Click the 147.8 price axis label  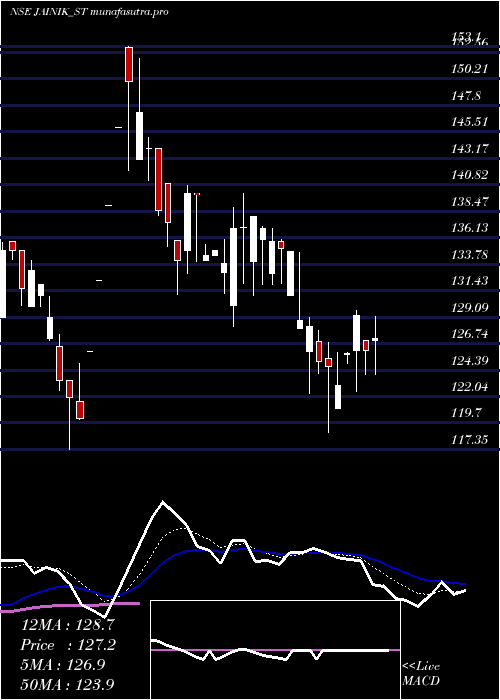(x=466, y=95)
